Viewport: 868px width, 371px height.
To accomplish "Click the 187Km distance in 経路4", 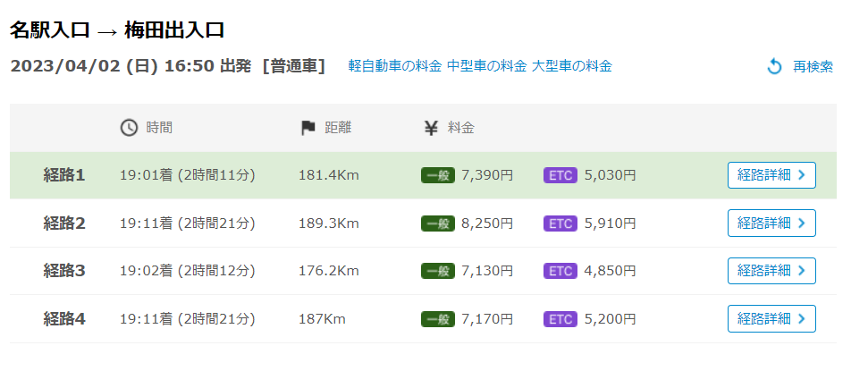I will (322, 318).
